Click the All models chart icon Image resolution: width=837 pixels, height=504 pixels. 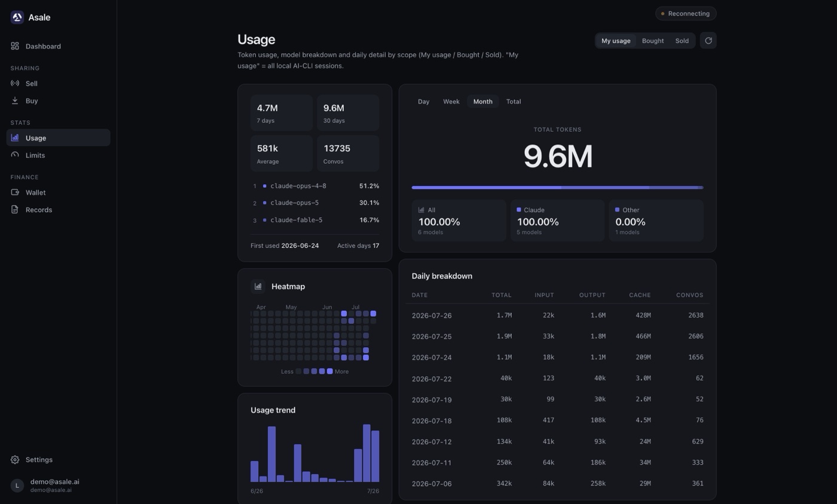click(421, 210)
